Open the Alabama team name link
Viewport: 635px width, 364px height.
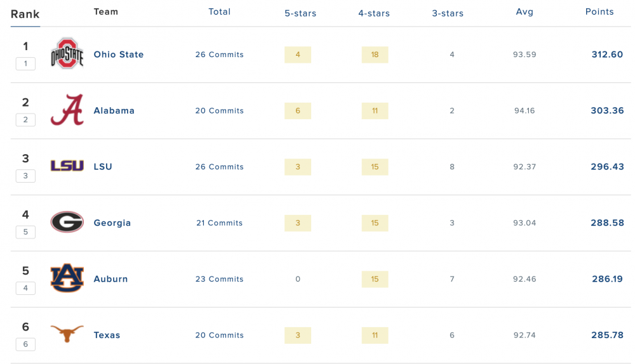114,110
